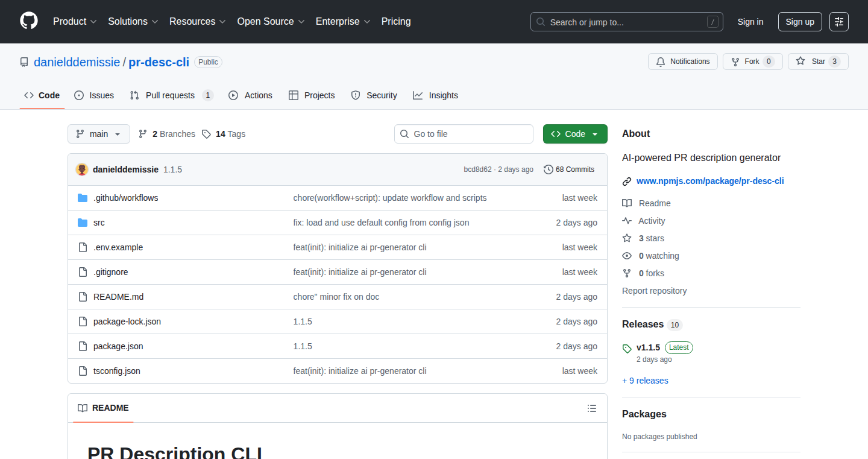Open 'chore(workflow+script): update workflow and scripts' commit
The width and height of the screenshot is (868, 459).
point(390,198)
